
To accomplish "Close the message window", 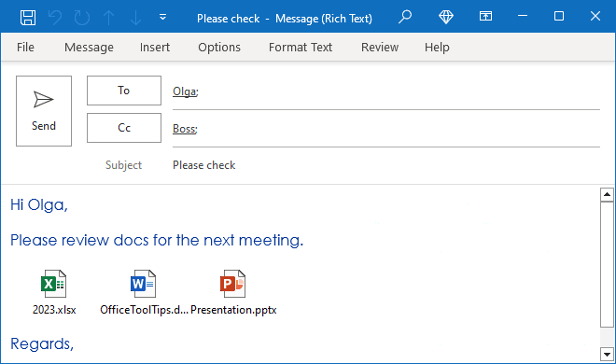I will 595,16.
